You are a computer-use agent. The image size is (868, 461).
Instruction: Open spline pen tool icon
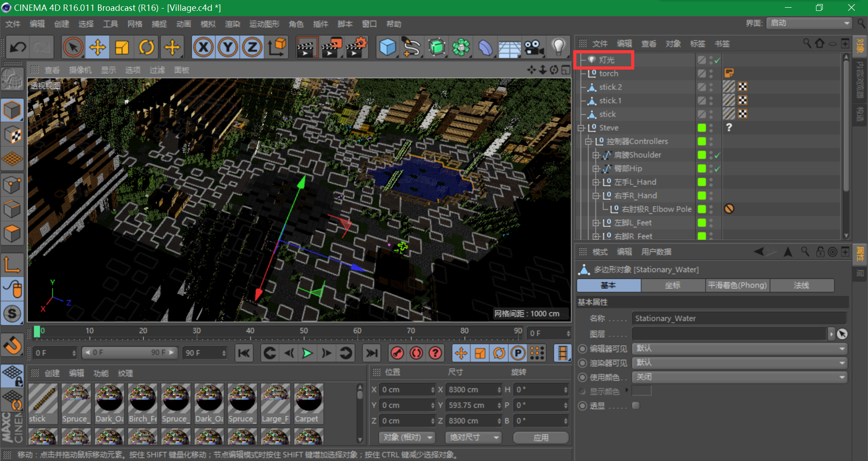412,47
